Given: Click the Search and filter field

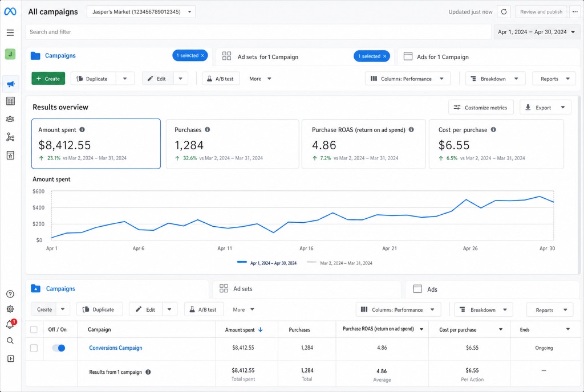Looking at the screenshot, I should pyautogui.click(x=258, y=32).
